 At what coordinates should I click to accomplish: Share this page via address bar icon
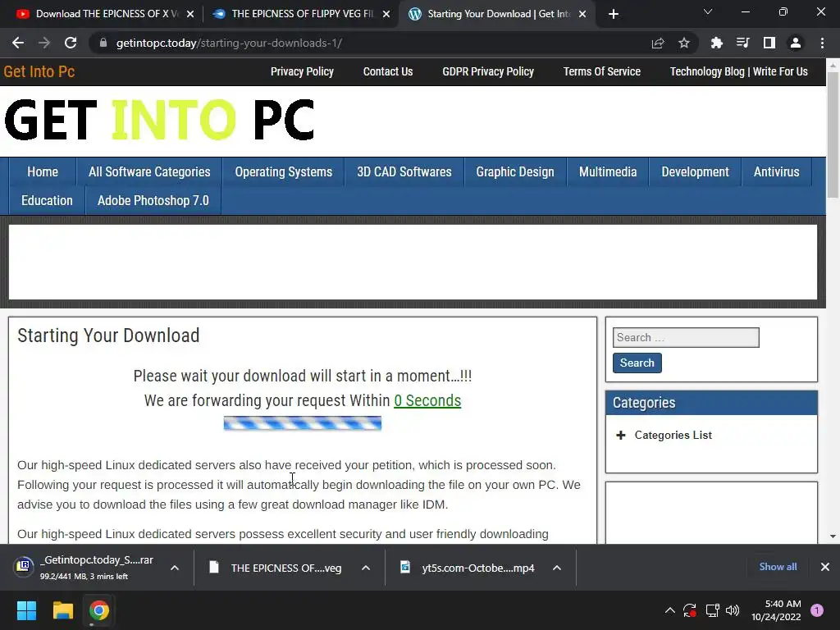click(x=658, y=43)
